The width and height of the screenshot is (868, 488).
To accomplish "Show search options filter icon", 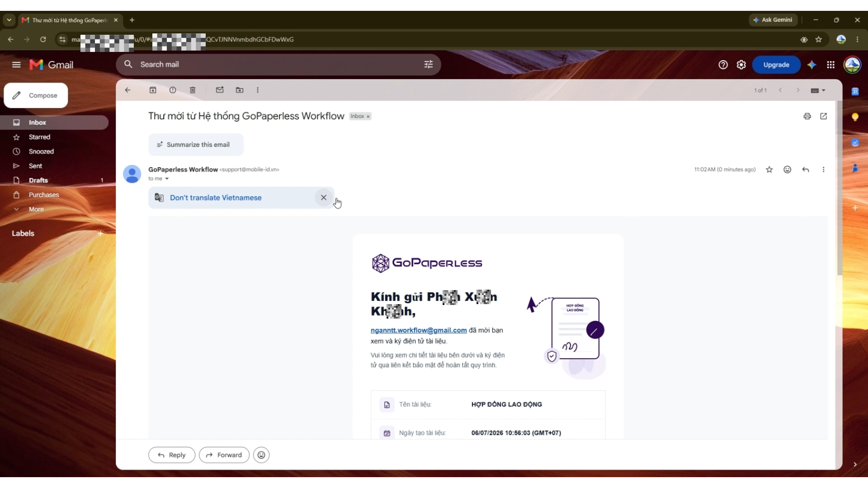I will click(x=429, y=65).
